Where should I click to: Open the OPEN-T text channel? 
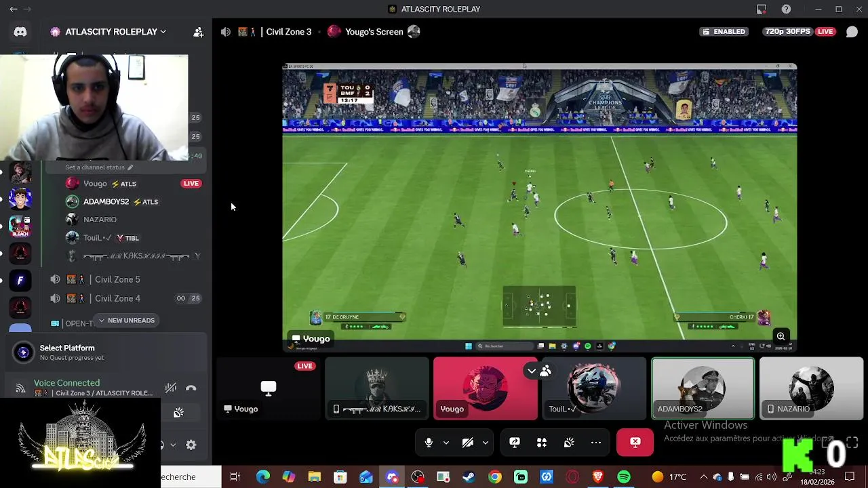(71, 324)
